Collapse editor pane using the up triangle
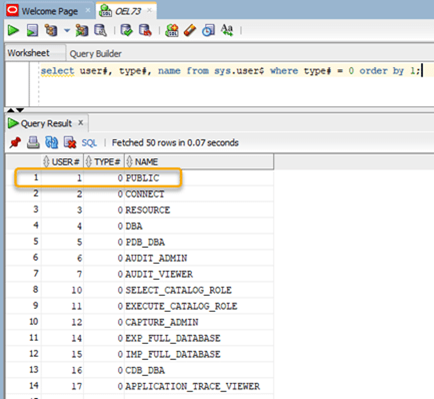 tap(11, 110)
